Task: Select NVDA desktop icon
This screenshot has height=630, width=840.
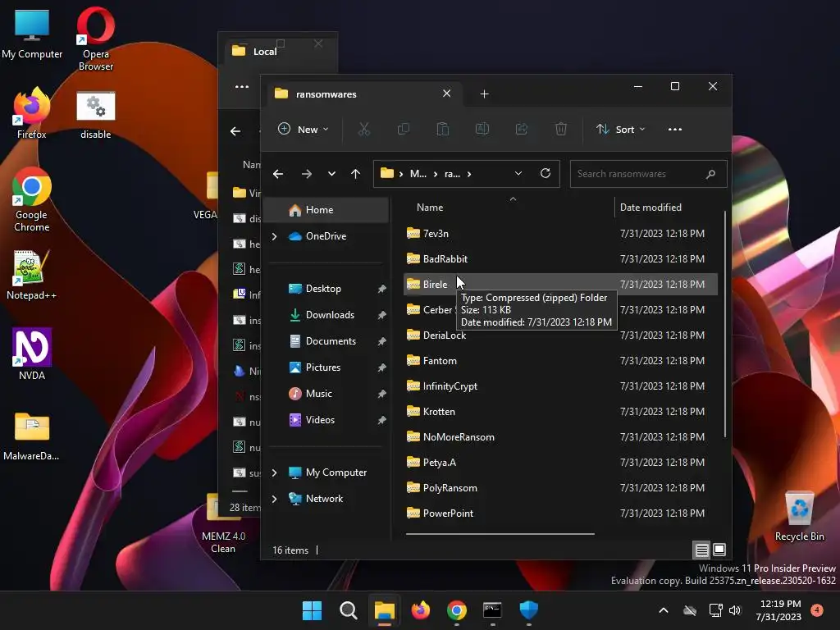Action: coord(32,354)
